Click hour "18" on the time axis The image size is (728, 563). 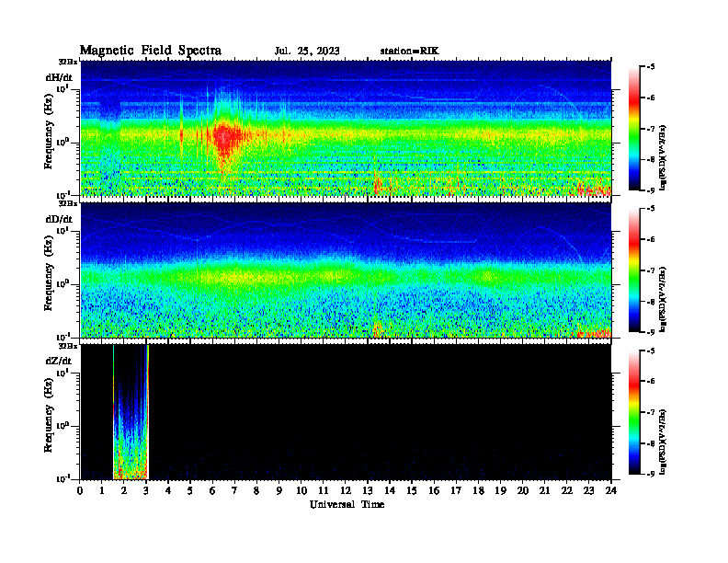[x=478, y=490]
